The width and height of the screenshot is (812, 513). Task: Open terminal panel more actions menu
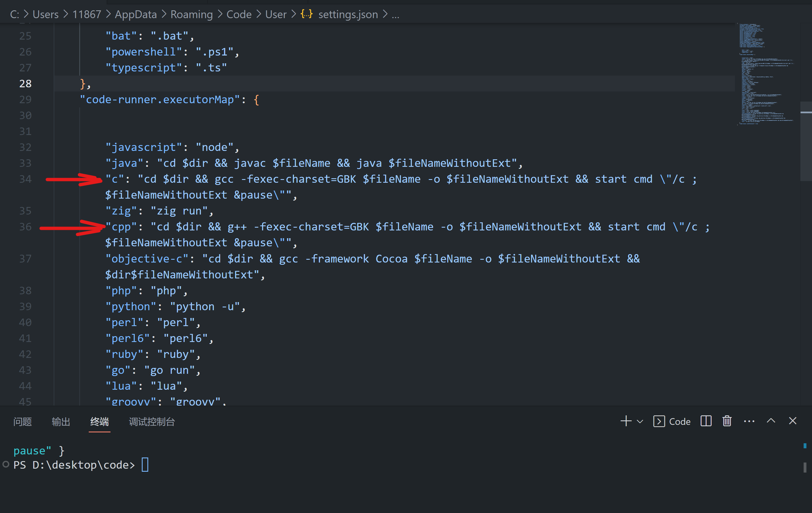tap(749, 421)
